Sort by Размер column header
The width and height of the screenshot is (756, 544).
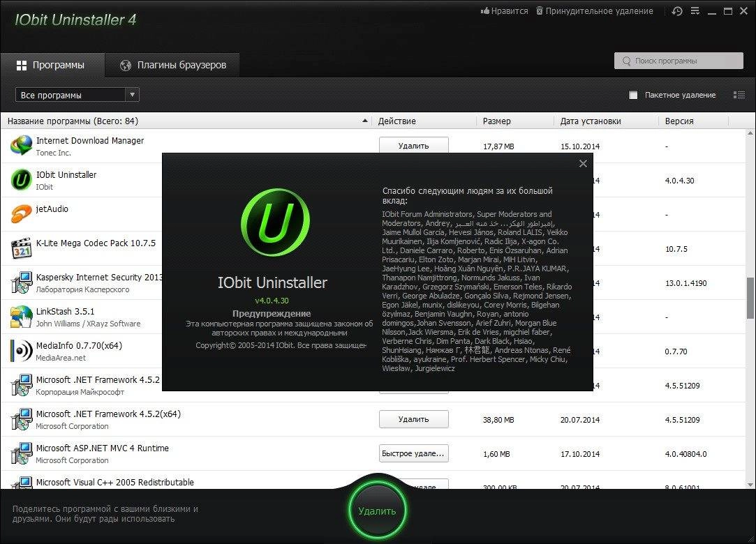515,121
